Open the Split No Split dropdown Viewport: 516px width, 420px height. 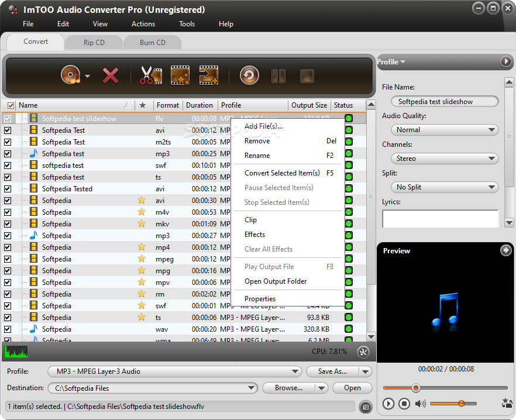pyautogui.click(x=445, y=187)
